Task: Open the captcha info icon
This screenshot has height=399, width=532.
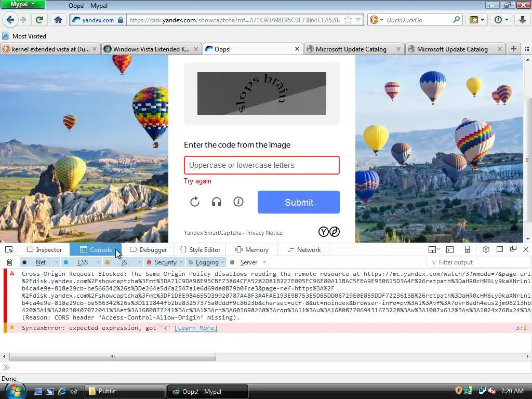Action: coord(238,202)
